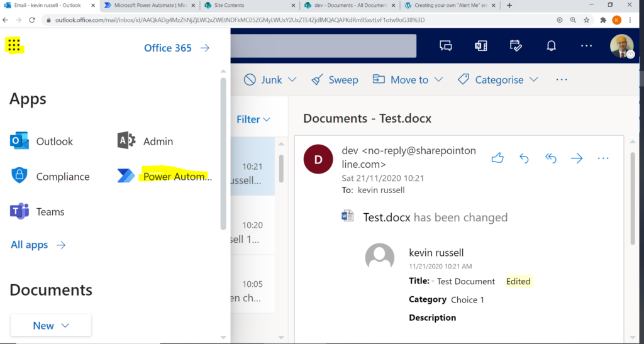Switch to Creating your own Alert Me tab
This screenshot has height=344, width=644.
click(450, 5)
